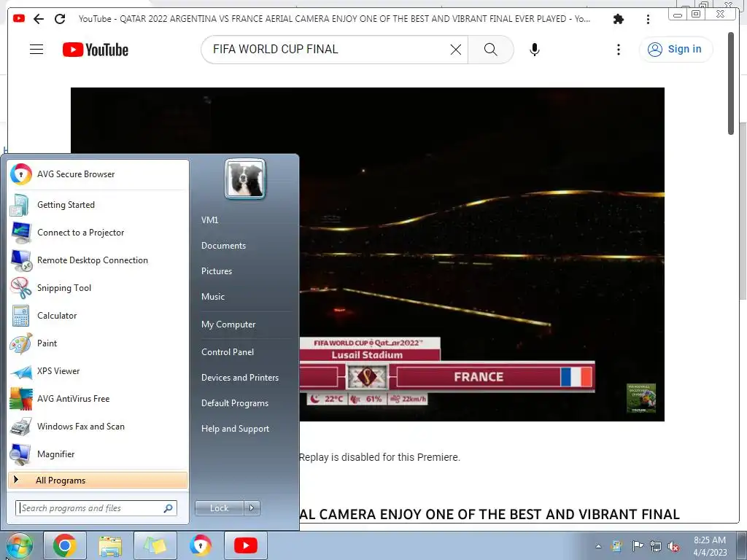Open the taskbar clock and date
The image size is (747, 560).
[710, 546]
